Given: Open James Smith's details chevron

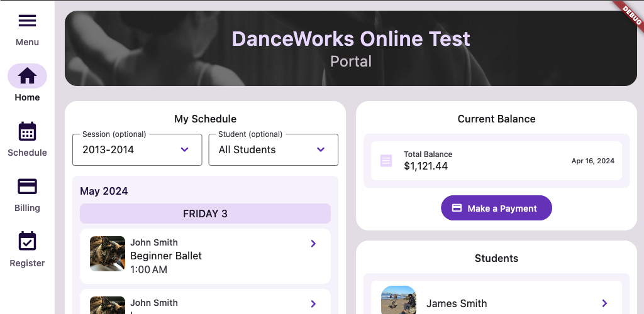Looking at the screenshot, I should click(604, 303).
